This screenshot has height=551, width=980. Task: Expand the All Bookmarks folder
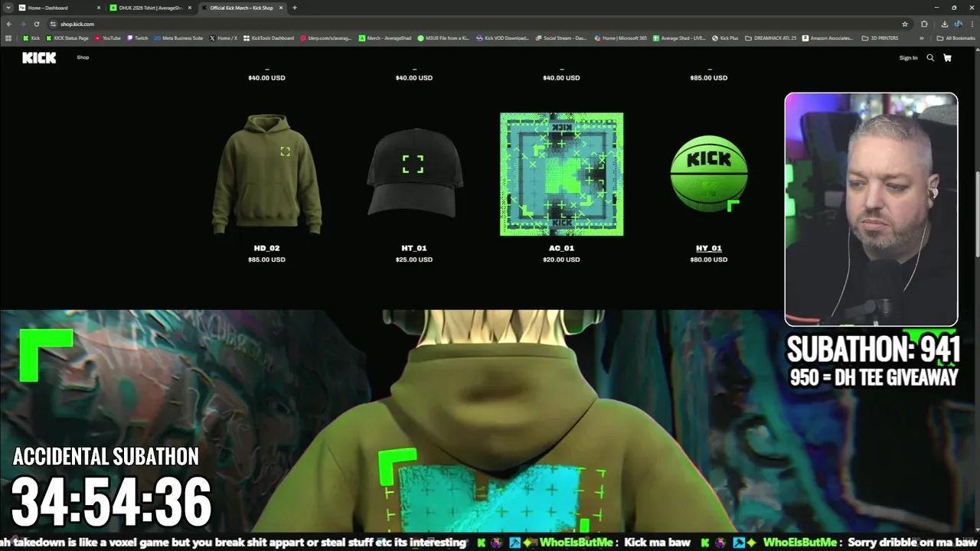coord(956,37)
